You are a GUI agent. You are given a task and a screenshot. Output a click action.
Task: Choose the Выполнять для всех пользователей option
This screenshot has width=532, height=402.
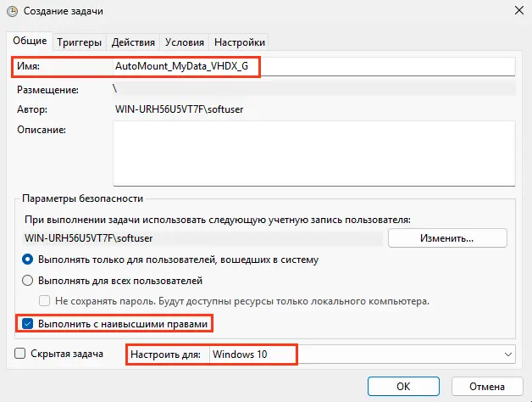coord(28,281)
